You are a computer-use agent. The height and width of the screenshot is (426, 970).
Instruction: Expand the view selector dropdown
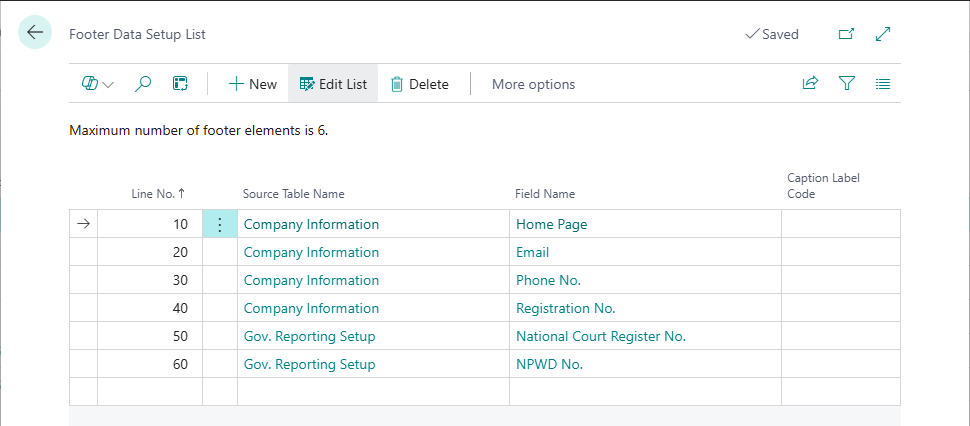coord(98,84)
